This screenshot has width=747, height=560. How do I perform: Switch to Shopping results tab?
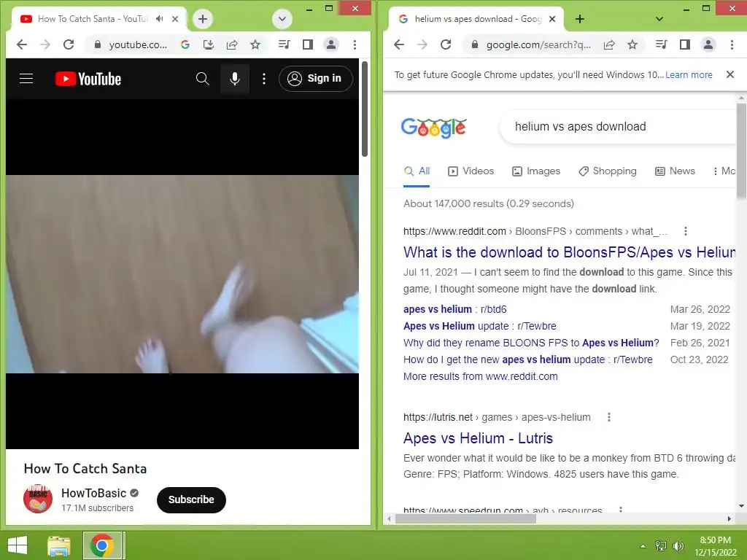coord(608,171)
